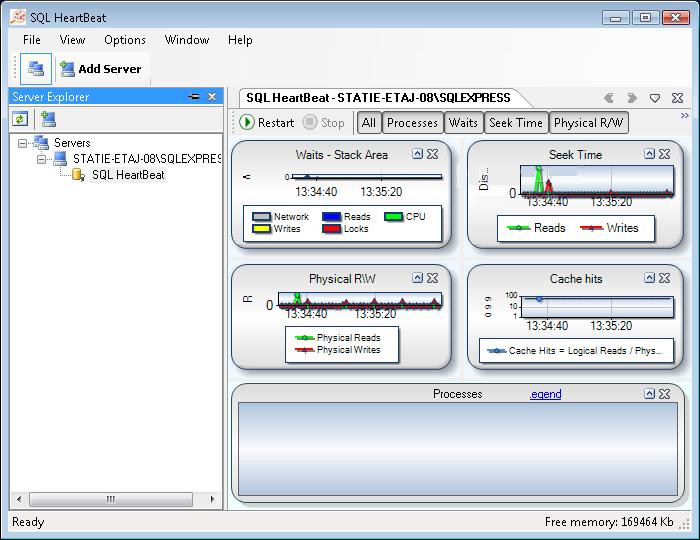The image size is (700, 540).
Task: Toggle the All view button
Action: [x=369, y=123]
